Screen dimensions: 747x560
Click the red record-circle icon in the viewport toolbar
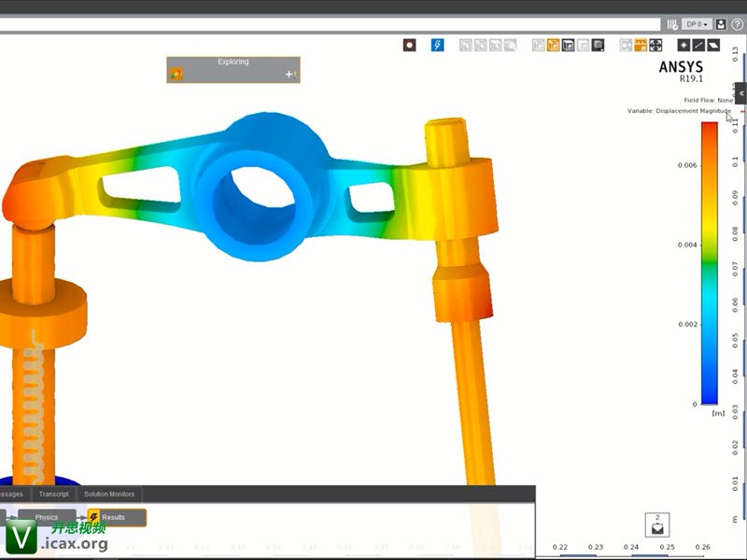coord(409,45)
